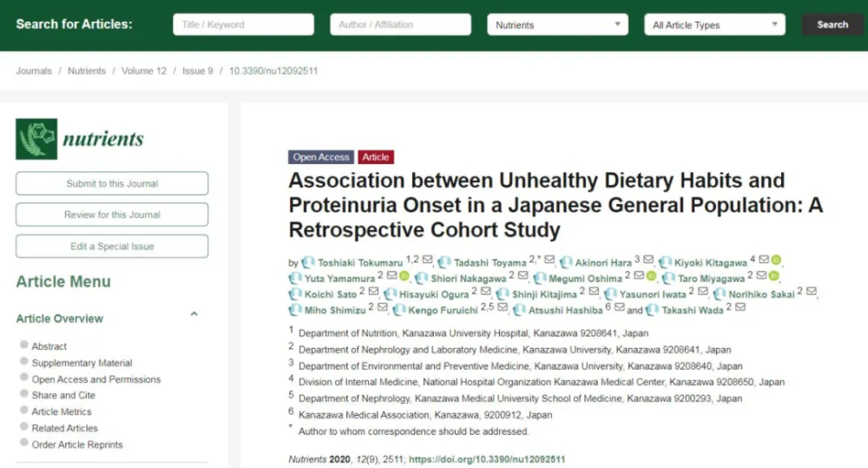Click profile avatar icon of Kengo Furuichi
Screen dimensions: 868x468
[x=399, y=310]
